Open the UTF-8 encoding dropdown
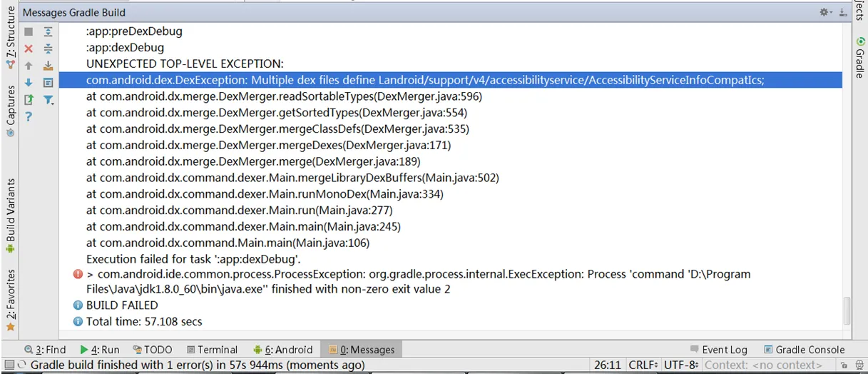Viewport: 868px width, 374px height. tap(681, 365)
